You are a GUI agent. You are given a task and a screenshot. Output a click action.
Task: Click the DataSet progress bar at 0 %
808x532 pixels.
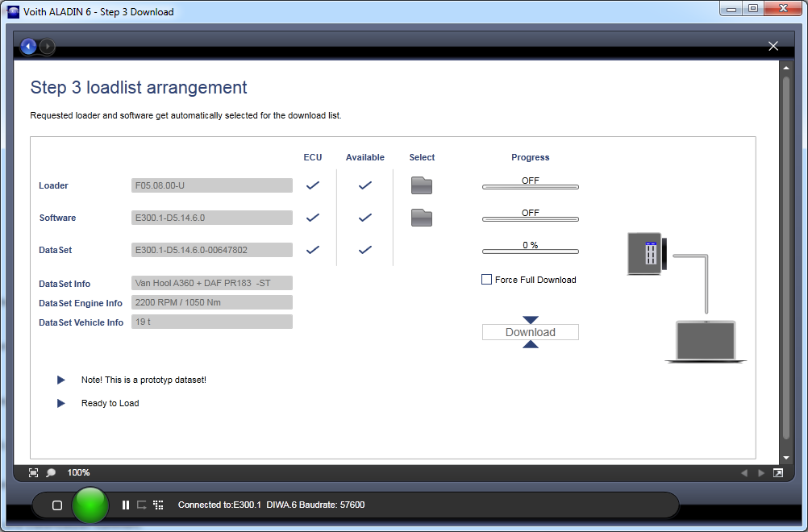point(531,251)
